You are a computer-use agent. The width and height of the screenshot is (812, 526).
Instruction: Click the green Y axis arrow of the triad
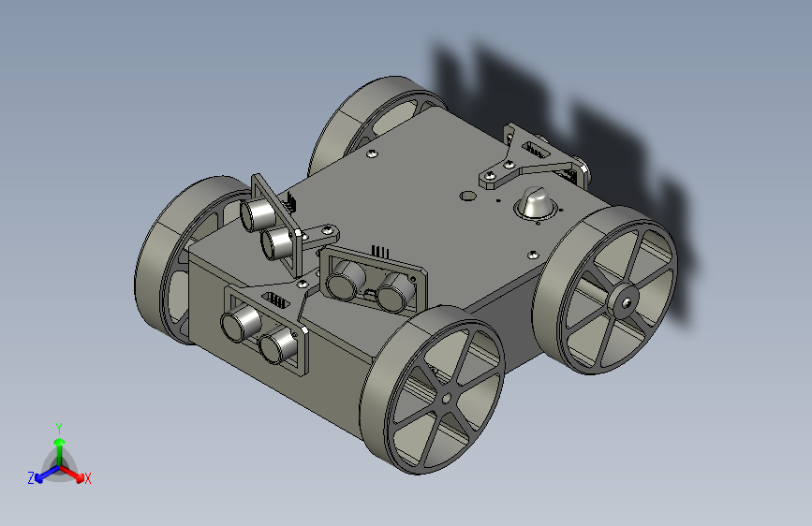click(60, 451)
